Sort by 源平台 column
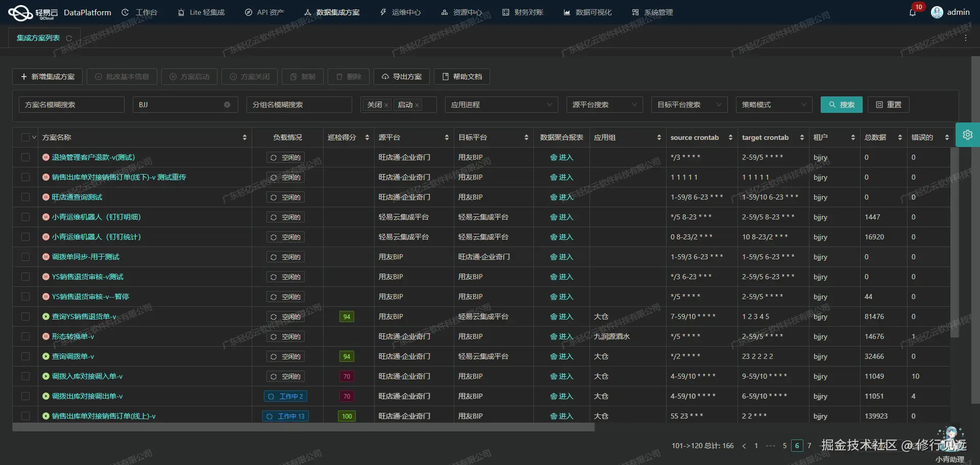The image size is (980, 465). pyautogui.click(x=447, y=137)
